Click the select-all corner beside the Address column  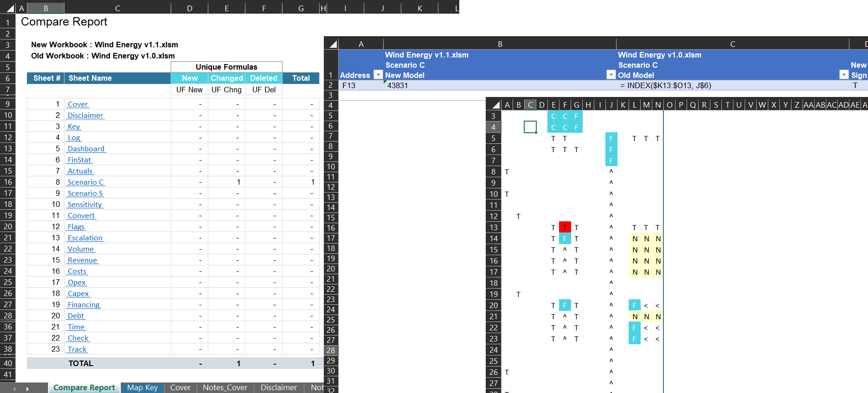point(332,44)
